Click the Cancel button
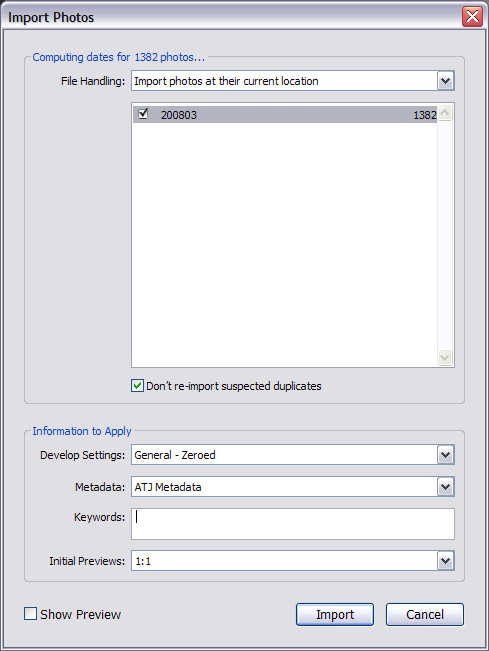This screenshot has width=489, height=651. point(425,614)
